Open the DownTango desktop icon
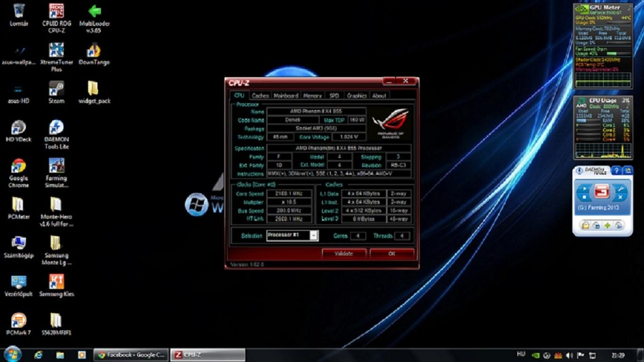Image resolution: width=644 pixels, height=362 pixels. (94, 54)
